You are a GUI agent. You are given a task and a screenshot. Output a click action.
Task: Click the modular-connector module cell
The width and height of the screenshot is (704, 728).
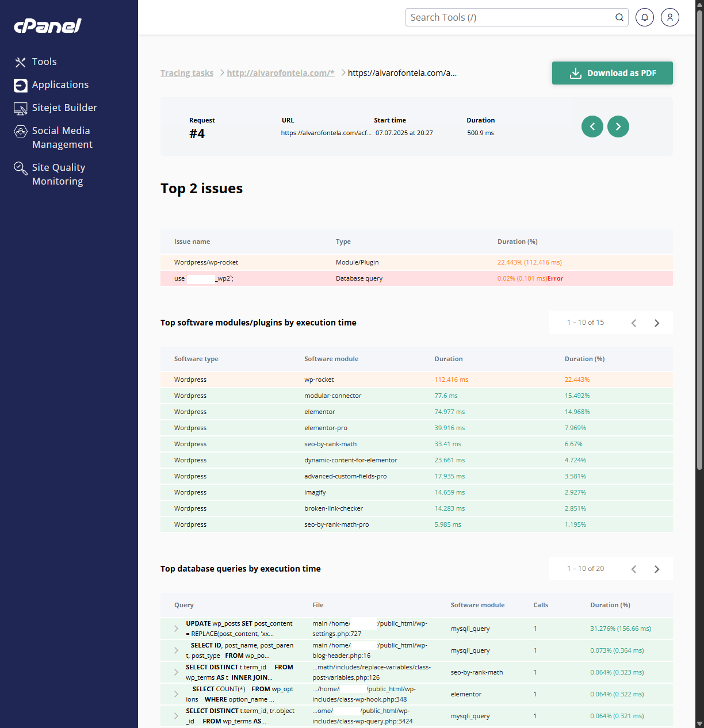tap(333, 396)
